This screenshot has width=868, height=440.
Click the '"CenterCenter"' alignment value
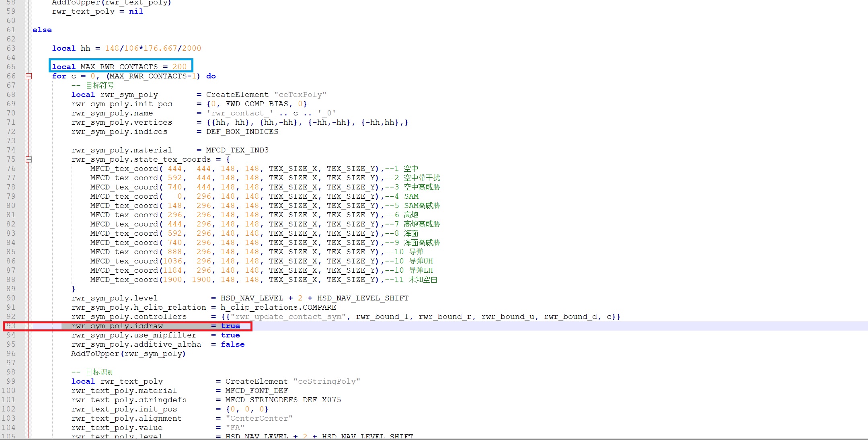[259, 418]
